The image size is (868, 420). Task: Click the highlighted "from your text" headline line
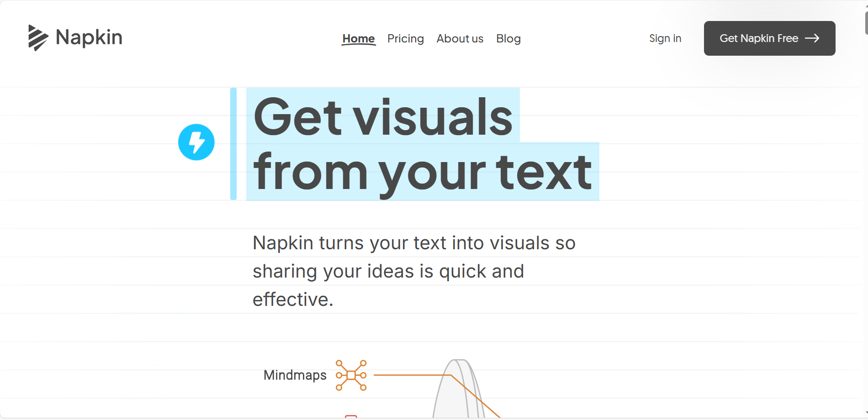[x=423, y=172]
